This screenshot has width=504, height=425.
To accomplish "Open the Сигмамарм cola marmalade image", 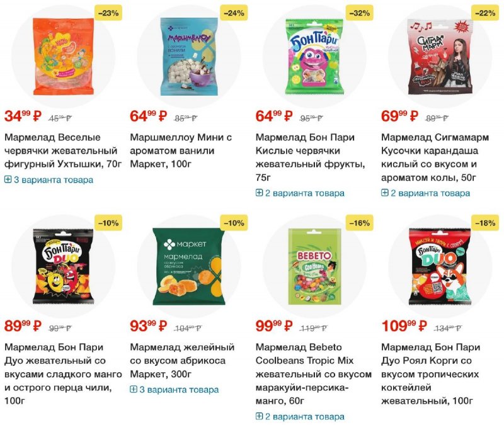I will [x=440, y=56].
